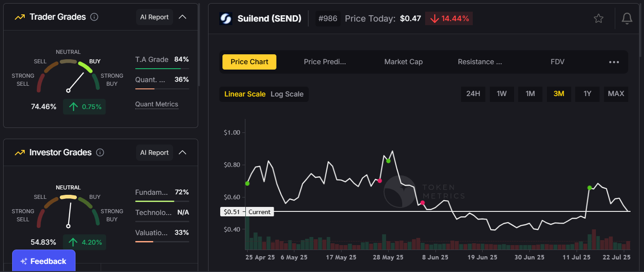Open price alerts with bell icon
644x272 pixels.
(x=627, y=18)
